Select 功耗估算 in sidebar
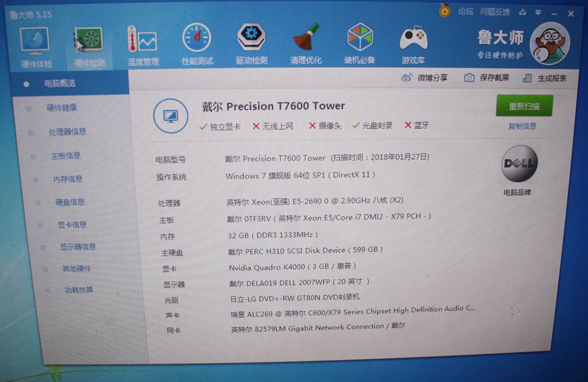The width and height of the screenshot is (588, 382). coord(79,290)
